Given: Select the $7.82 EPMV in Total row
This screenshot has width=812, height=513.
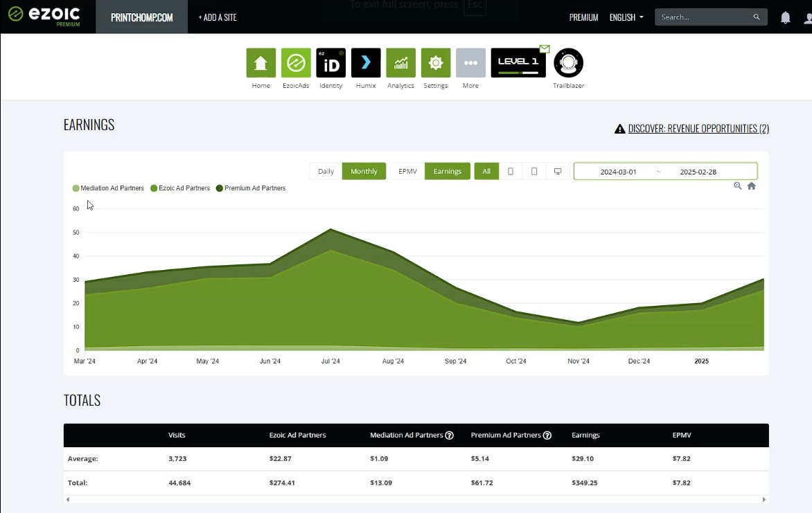Looking at the screenshot, I should 682,483.
